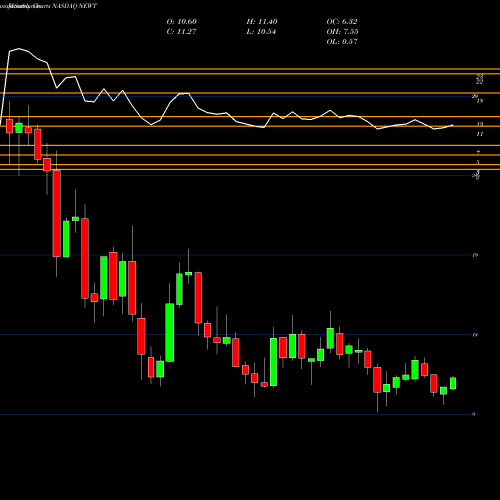Select the low value L: 10.54
The width and height of the screenshot is (500, 500).
click(x=261, y=31)
